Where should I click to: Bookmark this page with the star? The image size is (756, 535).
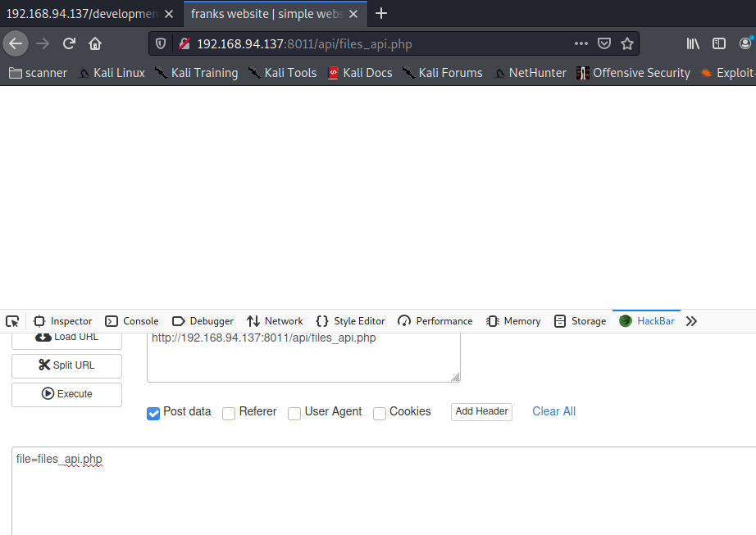[x=626, y=43]
